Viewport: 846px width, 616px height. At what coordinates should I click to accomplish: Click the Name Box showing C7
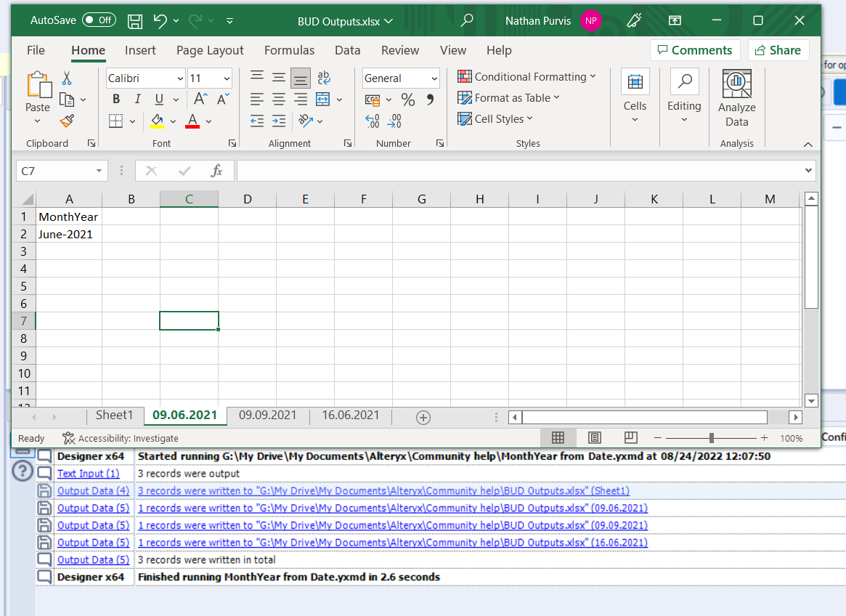coord(56,170)
